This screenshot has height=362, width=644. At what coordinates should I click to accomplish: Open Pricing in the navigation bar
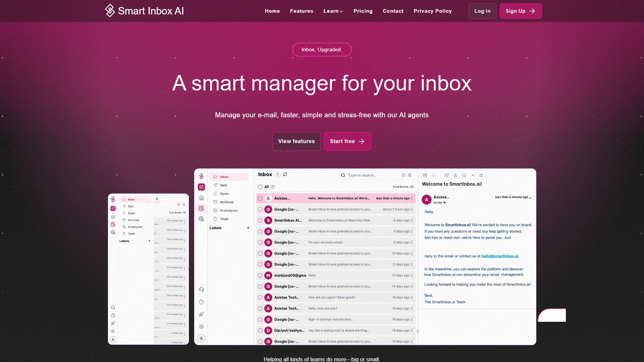click(363, 11)
